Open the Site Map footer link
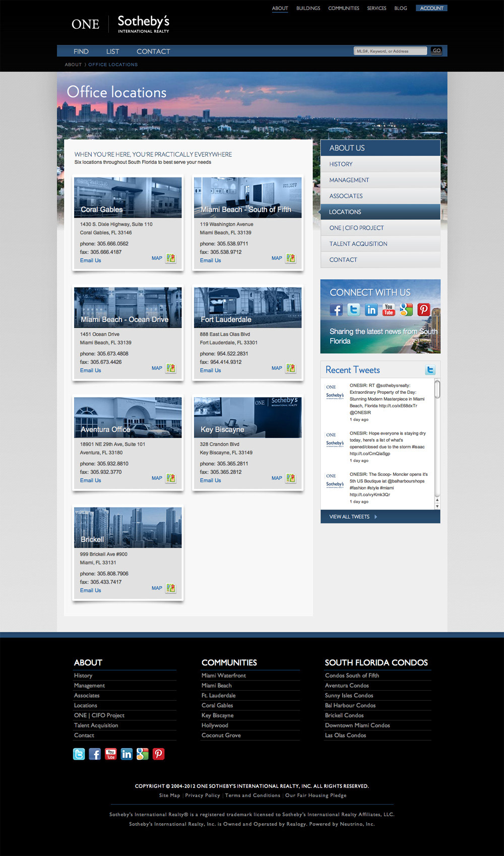The image size is (504, 856). [169, 796]
